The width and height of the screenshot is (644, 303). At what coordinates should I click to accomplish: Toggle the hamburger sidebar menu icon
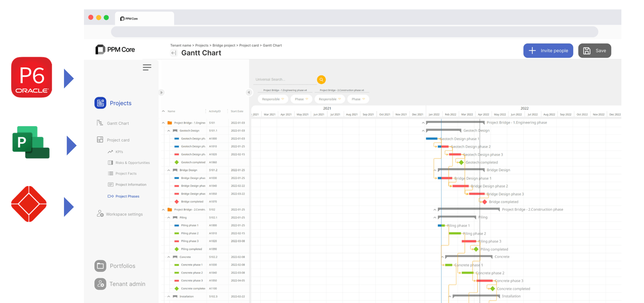[147, 68]
